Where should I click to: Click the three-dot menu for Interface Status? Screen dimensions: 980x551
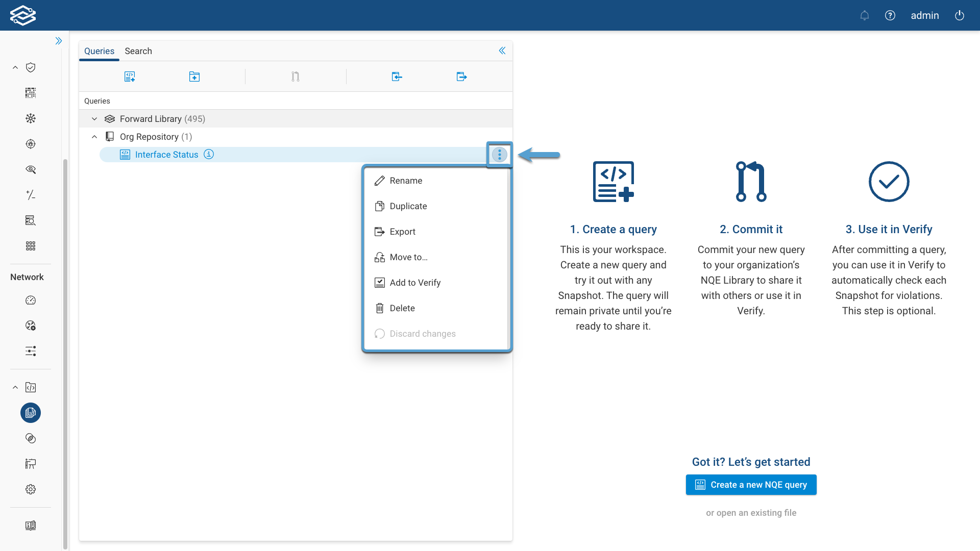(x=500, y=155)
